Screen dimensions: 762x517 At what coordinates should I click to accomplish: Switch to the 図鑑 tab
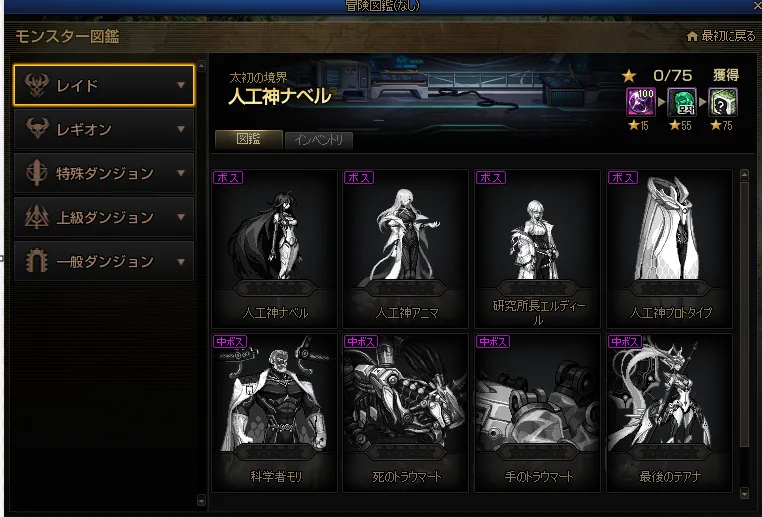pyautogui.click(x=248, y=139)
